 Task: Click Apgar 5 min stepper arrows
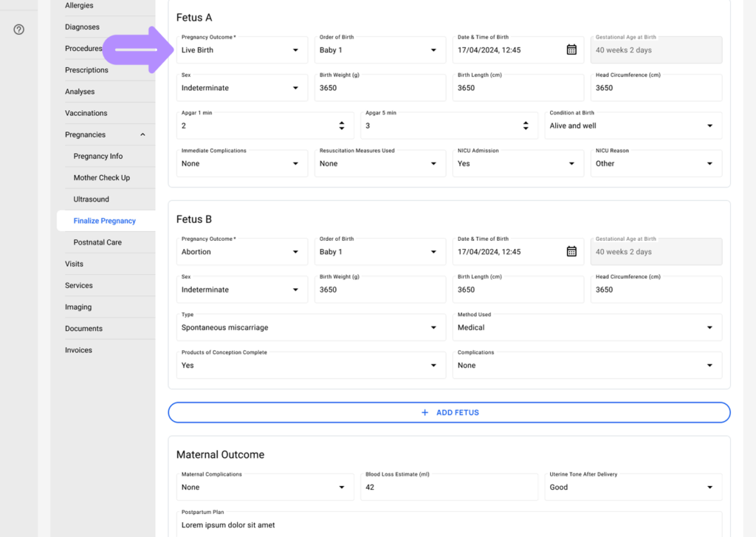click(526, 126)
